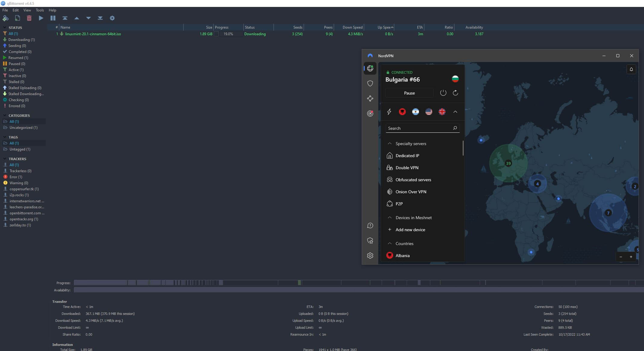Select United States flag in recent connections
The image size is (644, 351).
point(429,112)
